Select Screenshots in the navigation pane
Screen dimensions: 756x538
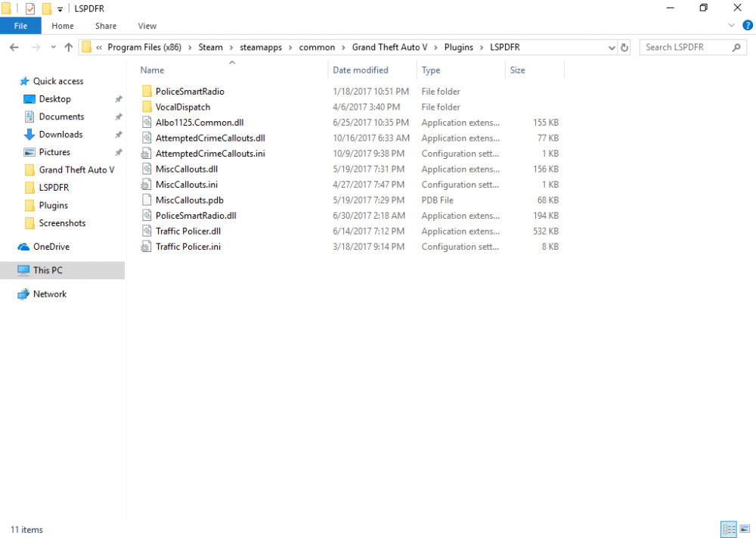tap(62, 223)
